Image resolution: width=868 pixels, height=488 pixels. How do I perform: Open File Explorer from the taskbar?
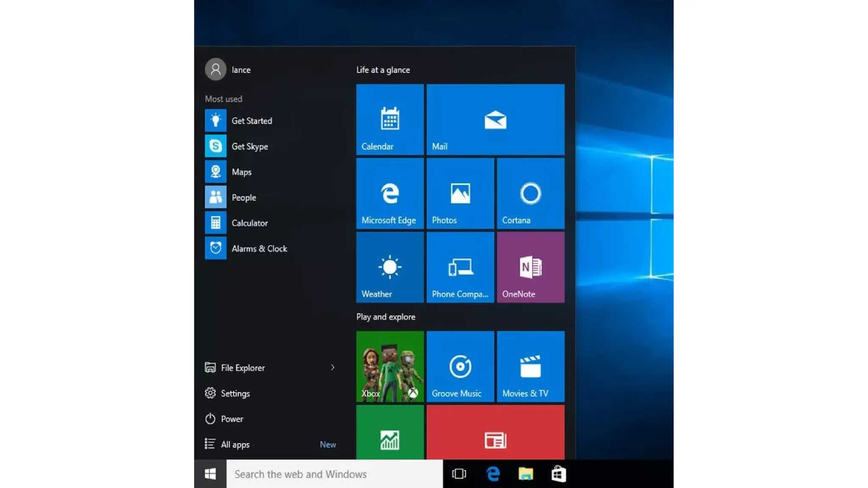[526, 474]
